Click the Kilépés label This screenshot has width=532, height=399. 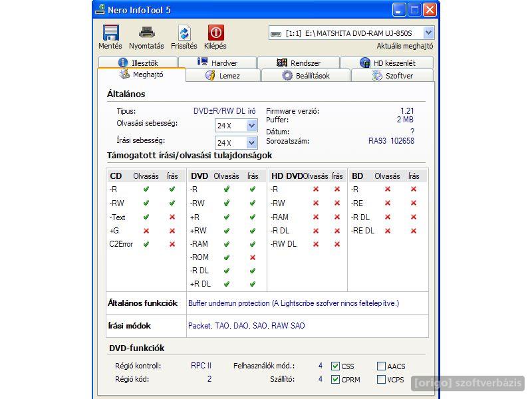click(215, 46)
